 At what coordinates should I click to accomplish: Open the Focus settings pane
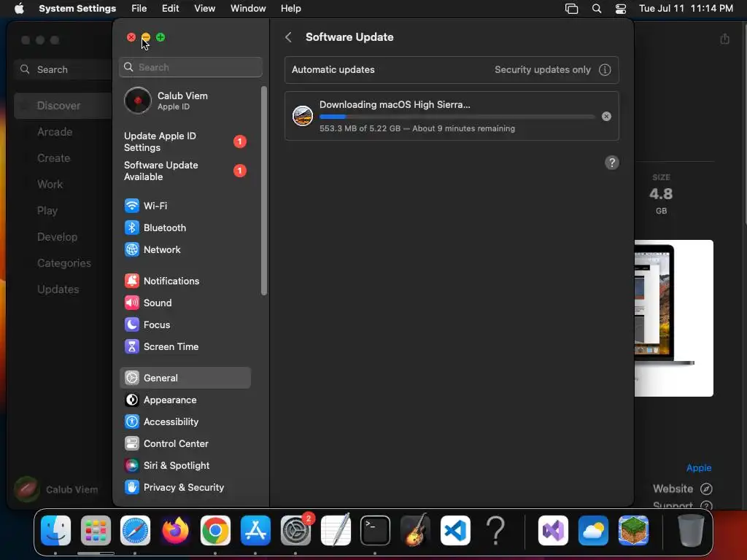185,324
